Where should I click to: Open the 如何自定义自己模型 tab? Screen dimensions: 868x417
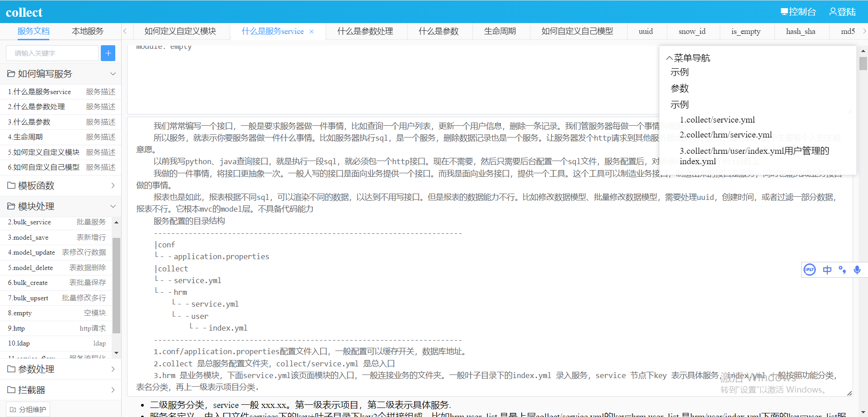(577, 31)
